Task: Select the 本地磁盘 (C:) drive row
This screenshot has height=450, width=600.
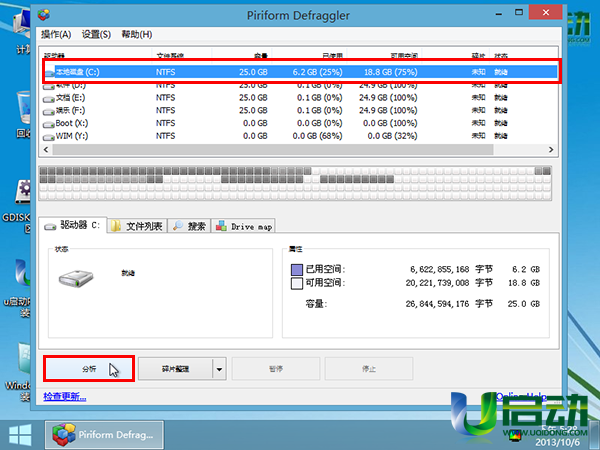Action: [x=300, y=72]
